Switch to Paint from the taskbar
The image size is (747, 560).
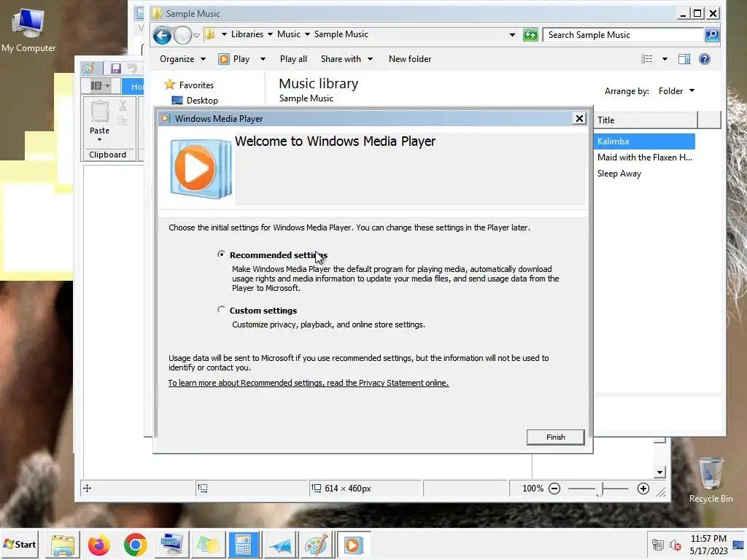click(x=317, y=545)
